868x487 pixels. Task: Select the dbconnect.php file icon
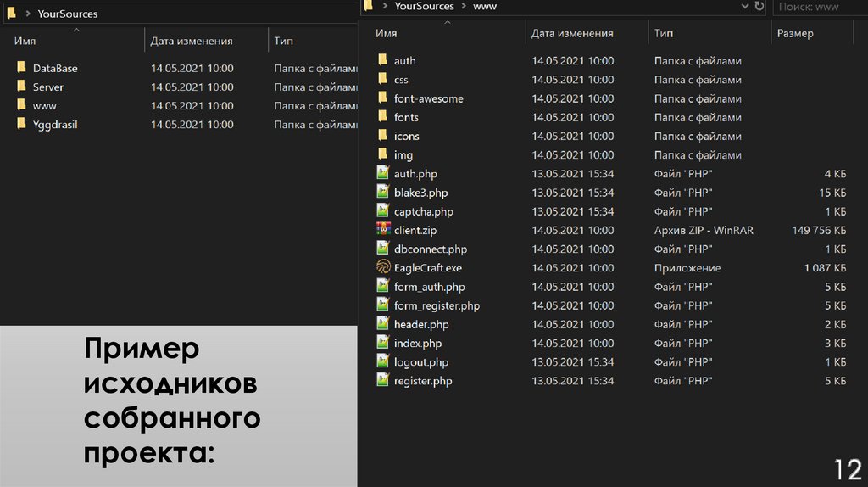pos(382,249)
